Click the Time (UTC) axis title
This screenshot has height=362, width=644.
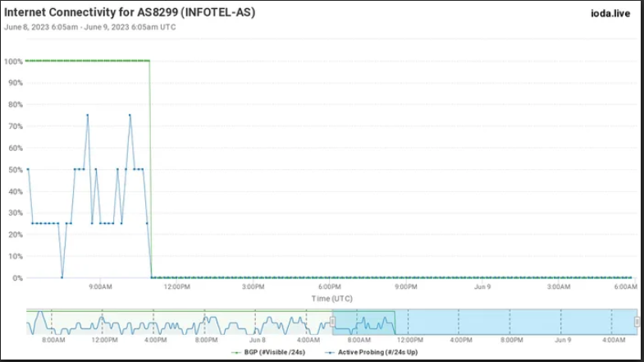pos(330,298)
